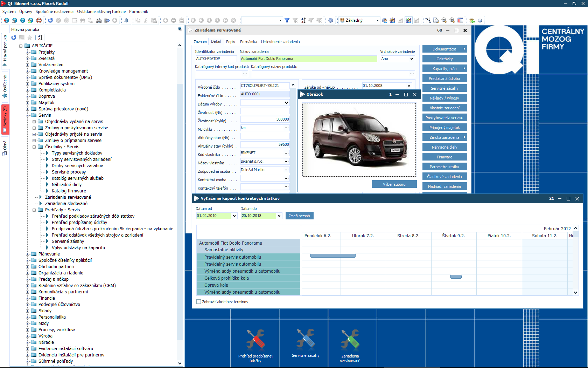
Task: Check Zobraziť akcie bez termínov checkbox
Action: (x=199, y=302)
